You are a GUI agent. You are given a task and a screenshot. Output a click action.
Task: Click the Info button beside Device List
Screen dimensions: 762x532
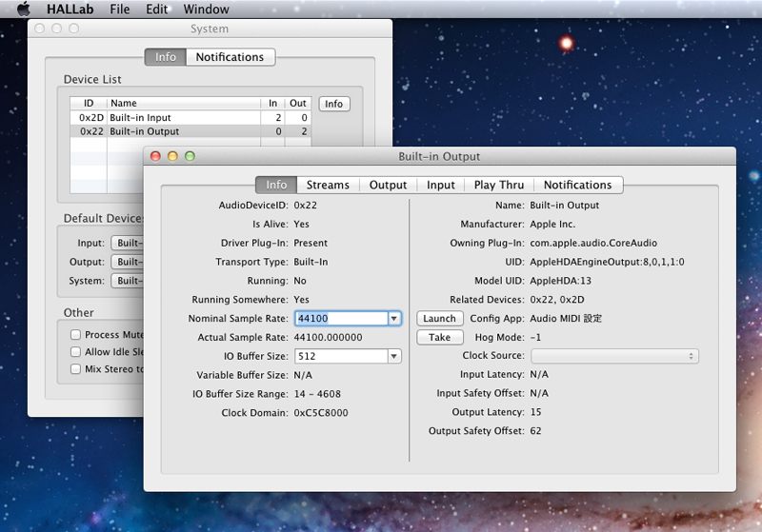[x=333, y=104]
